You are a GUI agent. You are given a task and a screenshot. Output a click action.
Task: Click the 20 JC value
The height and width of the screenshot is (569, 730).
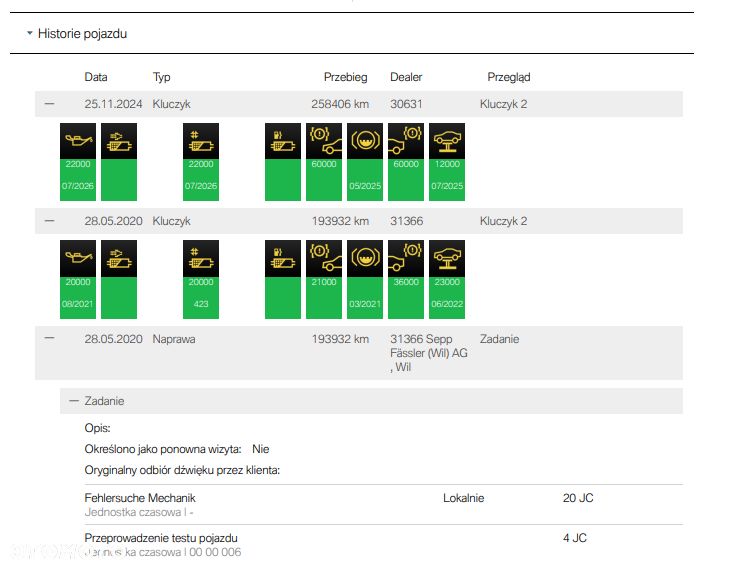[x=578, y=498]
